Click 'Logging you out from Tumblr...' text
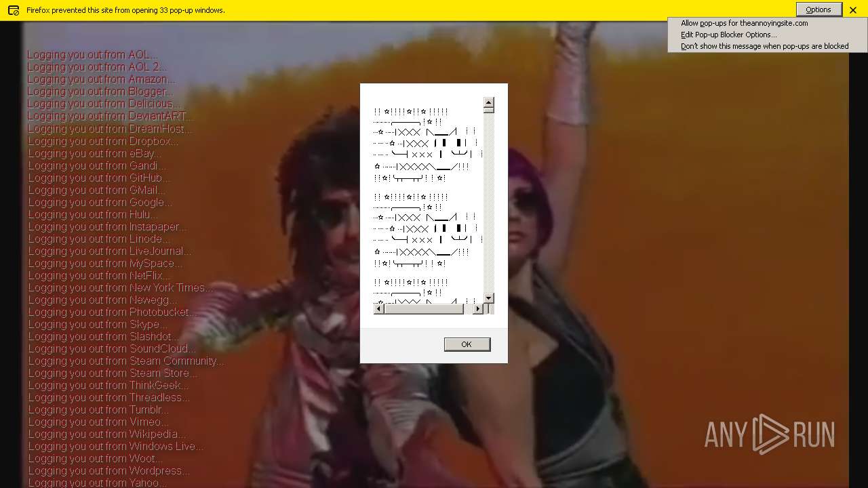Image resolution: width=868 pixels, height=488 pixels. point(98,409)
